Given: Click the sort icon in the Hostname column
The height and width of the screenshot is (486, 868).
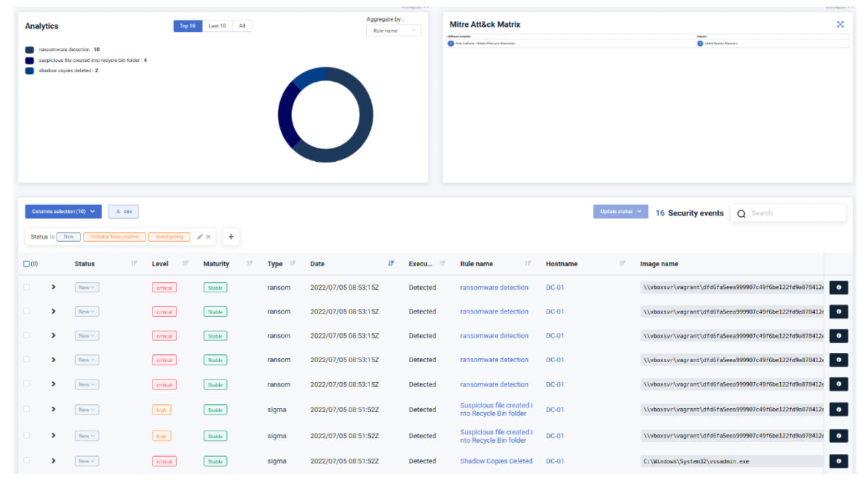Looking at the screenshot, I should coord(622,264).
